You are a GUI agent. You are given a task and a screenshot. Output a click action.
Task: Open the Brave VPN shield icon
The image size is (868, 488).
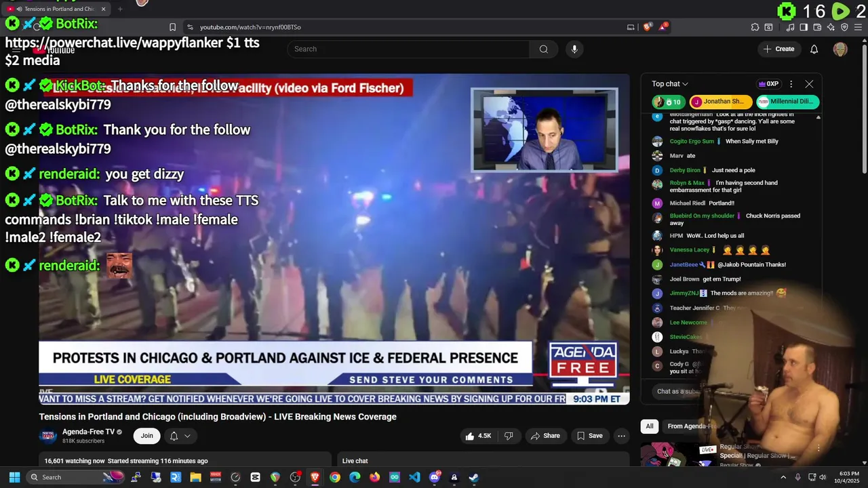(844, 27)
